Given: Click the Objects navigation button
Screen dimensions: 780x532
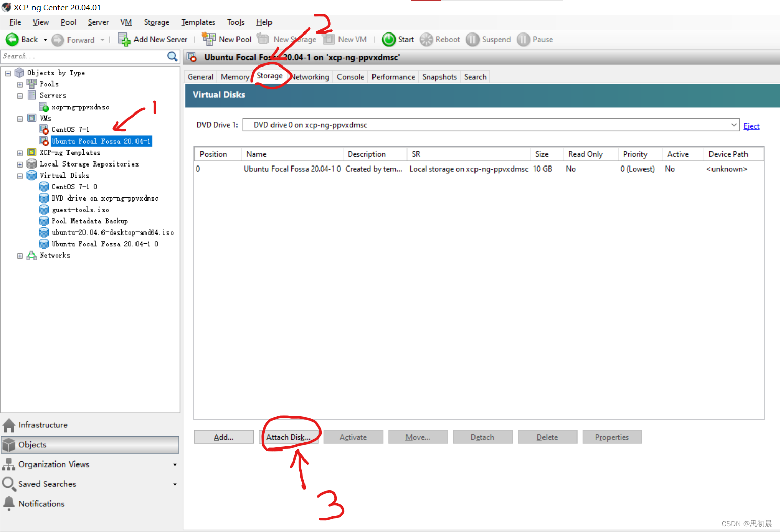Looking at the screenshot, I should coord(90,445).
